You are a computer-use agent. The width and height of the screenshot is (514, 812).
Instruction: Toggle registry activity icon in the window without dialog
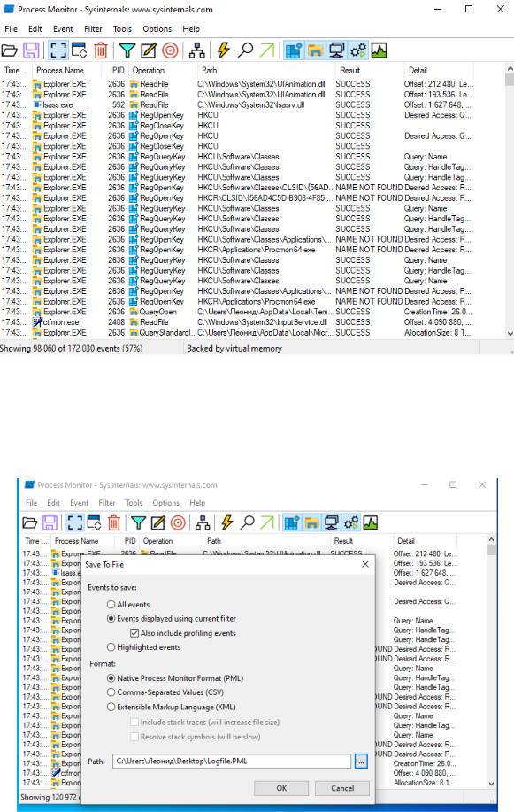pyautogui.click(x=294, y=50)
